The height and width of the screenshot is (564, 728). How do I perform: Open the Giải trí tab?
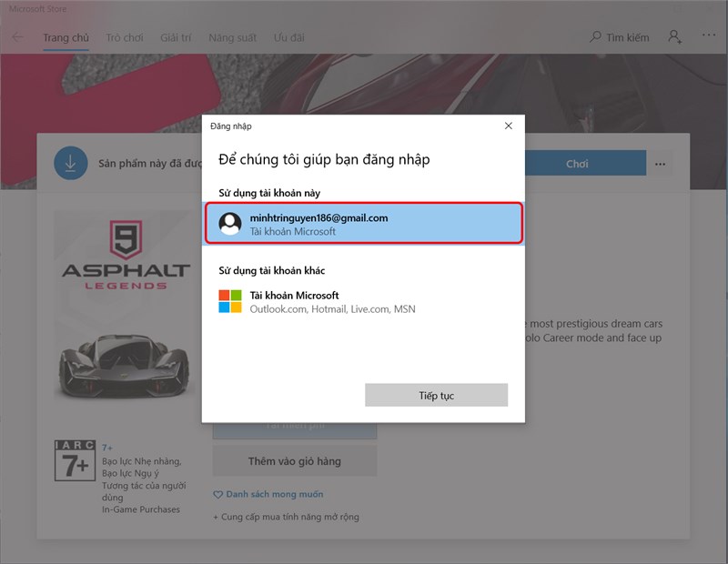(176, 37)
